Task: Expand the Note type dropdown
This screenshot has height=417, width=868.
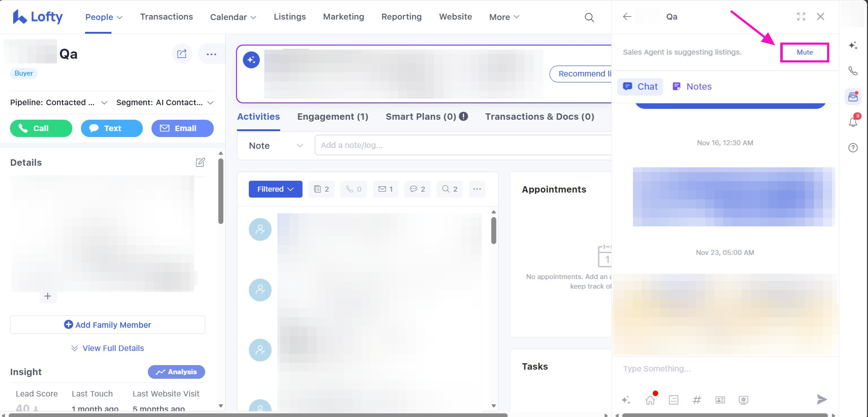Action: coord(276,146)
